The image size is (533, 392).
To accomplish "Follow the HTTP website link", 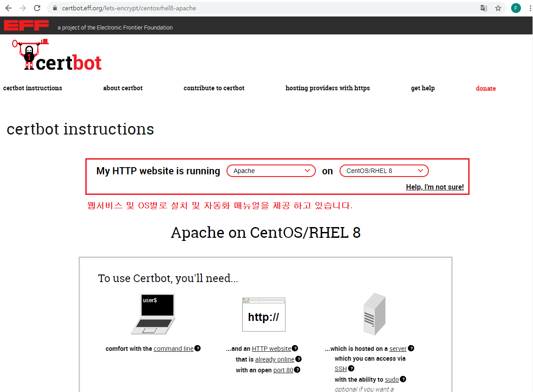I will tap(271, 349).
